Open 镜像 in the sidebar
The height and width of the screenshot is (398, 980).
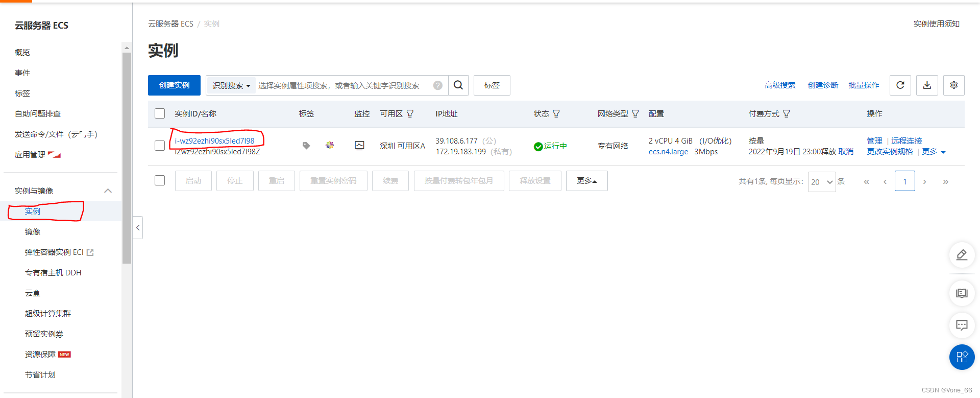pos(33,231)
